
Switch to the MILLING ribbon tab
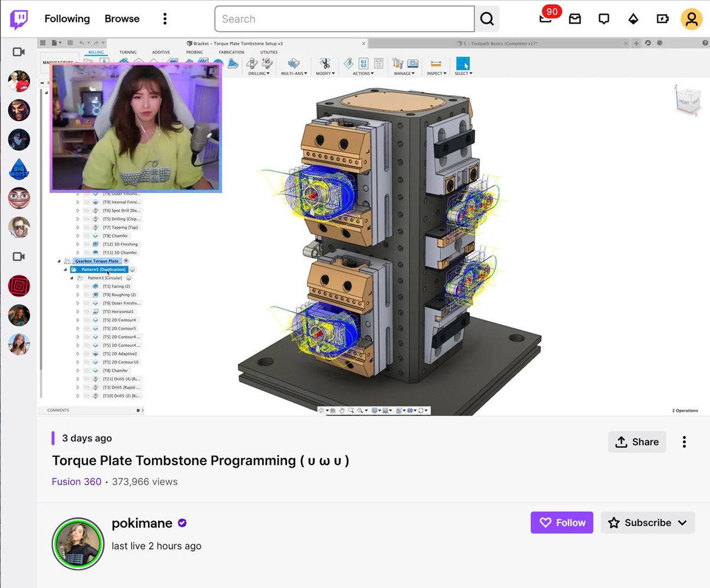(x=96, y=52)
